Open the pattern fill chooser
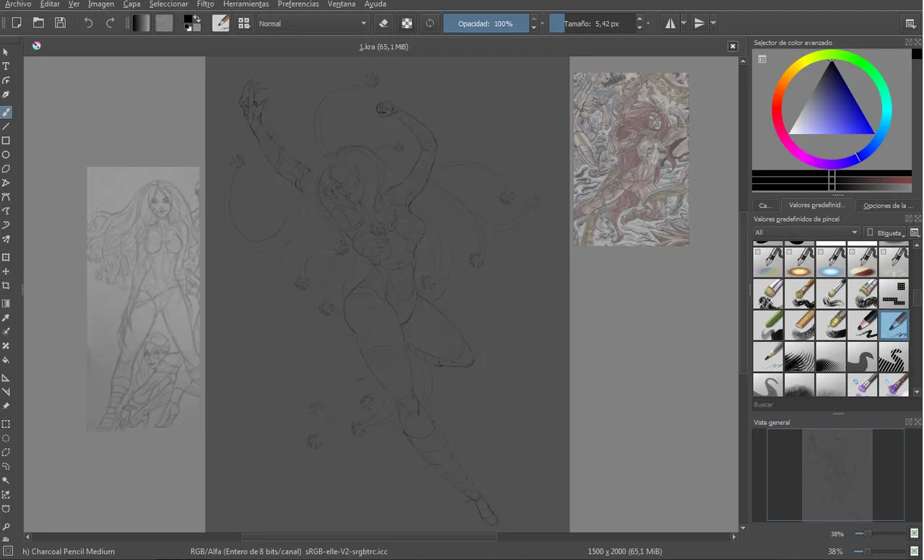 point(165,23)
